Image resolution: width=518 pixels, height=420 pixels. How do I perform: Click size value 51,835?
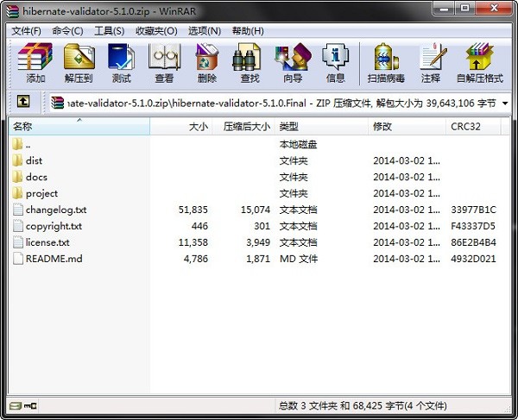pos(193,210)
